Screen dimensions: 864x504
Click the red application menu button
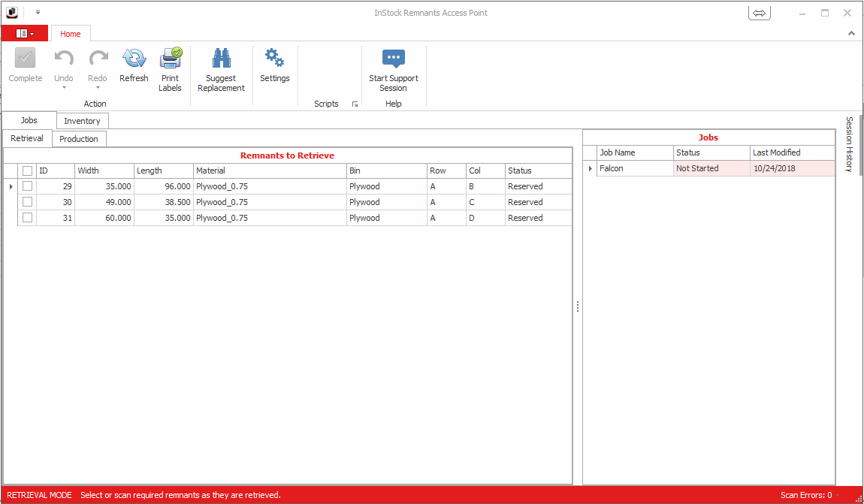coord(24,34)
